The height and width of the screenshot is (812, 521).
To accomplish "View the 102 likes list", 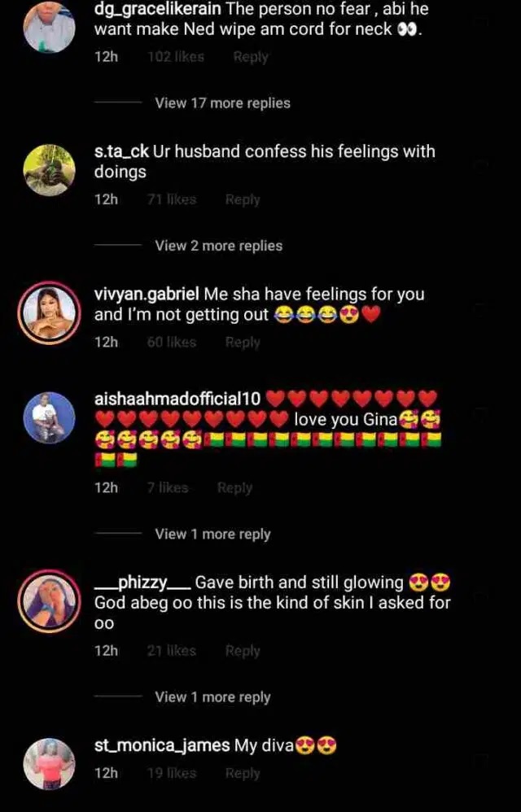I will 176,56.
